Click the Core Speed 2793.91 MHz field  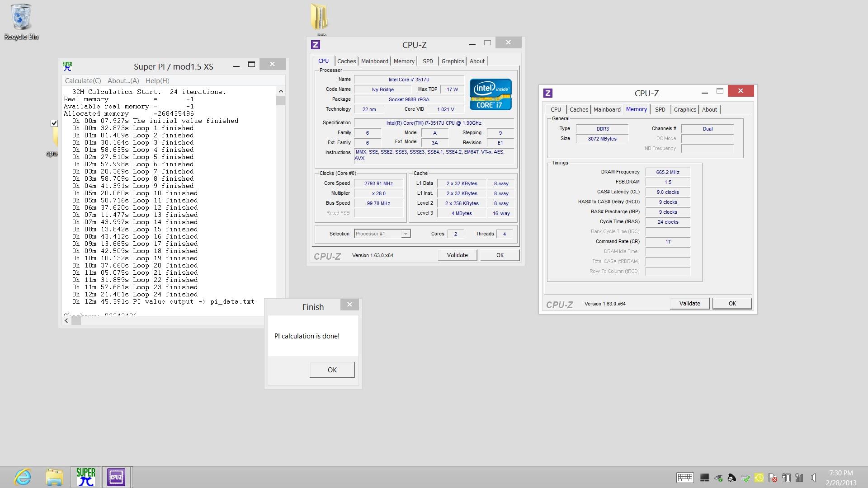click(x=378, y=183)
